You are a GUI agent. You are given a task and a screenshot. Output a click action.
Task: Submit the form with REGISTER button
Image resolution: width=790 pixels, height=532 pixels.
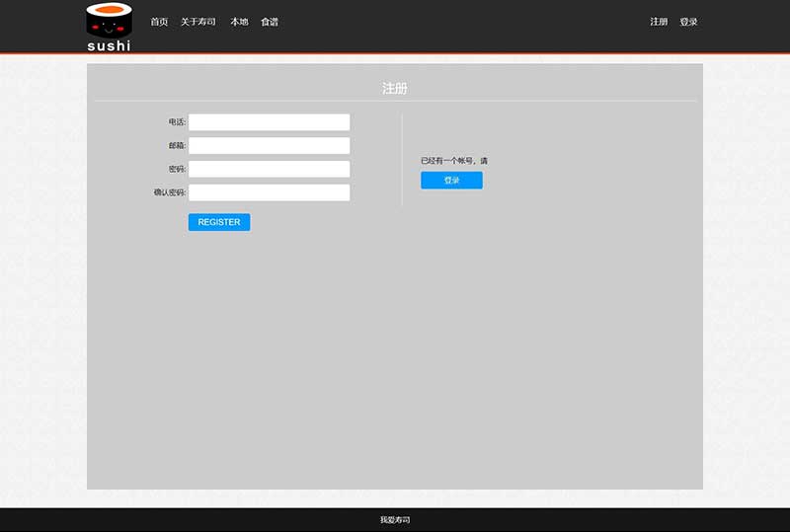[219, 222]
